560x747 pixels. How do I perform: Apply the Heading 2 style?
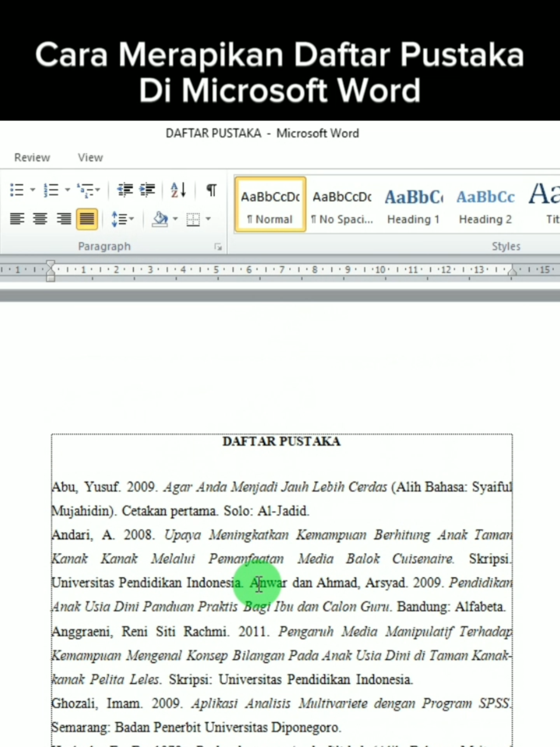[486, 204]
